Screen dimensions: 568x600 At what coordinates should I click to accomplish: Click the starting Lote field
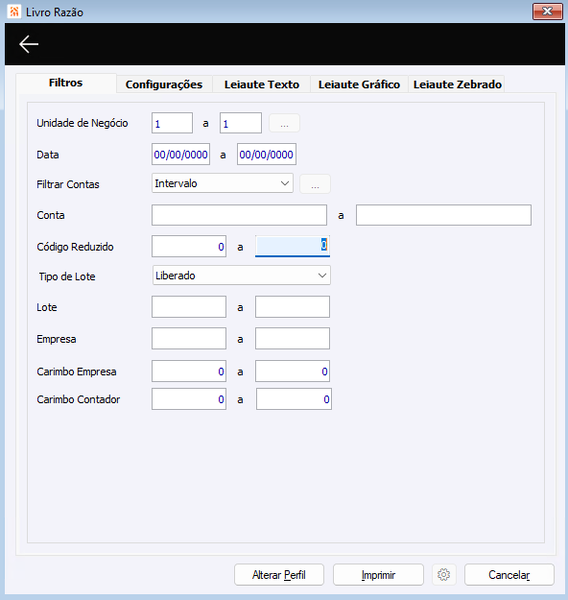[189, 307]
